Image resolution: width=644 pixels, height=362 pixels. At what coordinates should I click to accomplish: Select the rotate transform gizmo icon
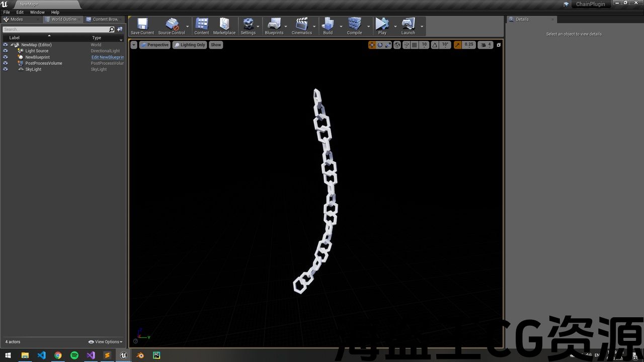[x=380, y=45]
